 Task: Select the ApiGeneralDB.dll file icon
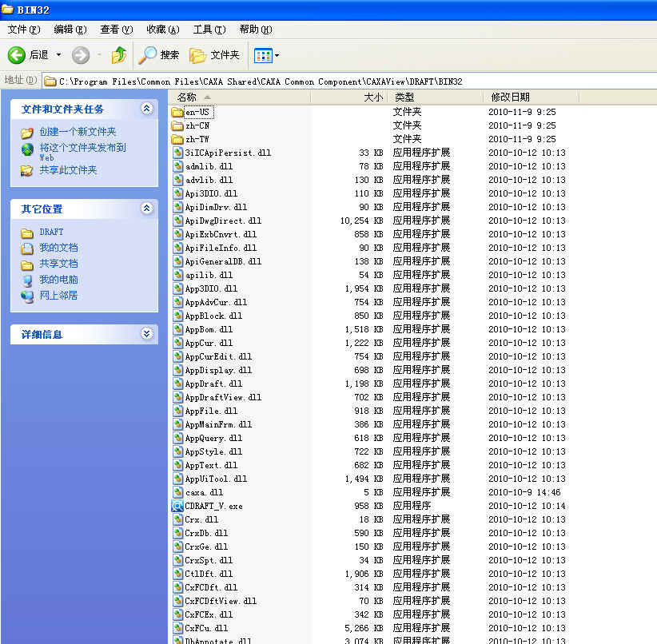[178, 261]
